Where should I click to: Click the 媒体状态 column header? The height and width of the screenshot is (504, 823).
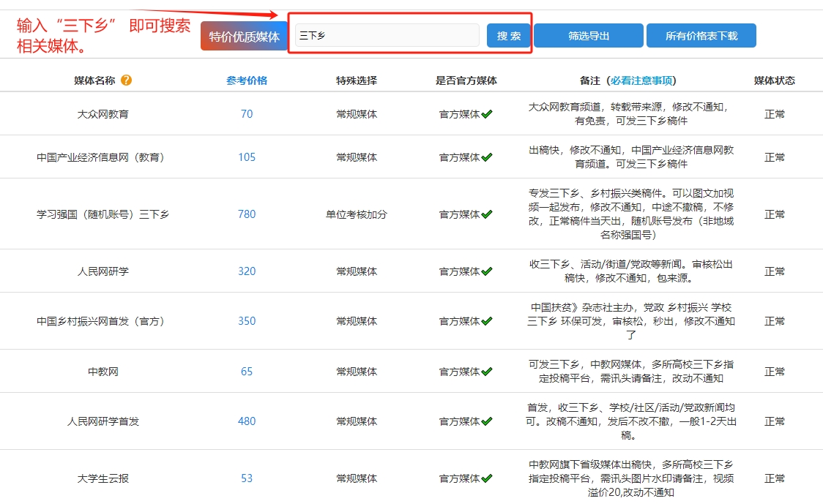coord(774,80)
